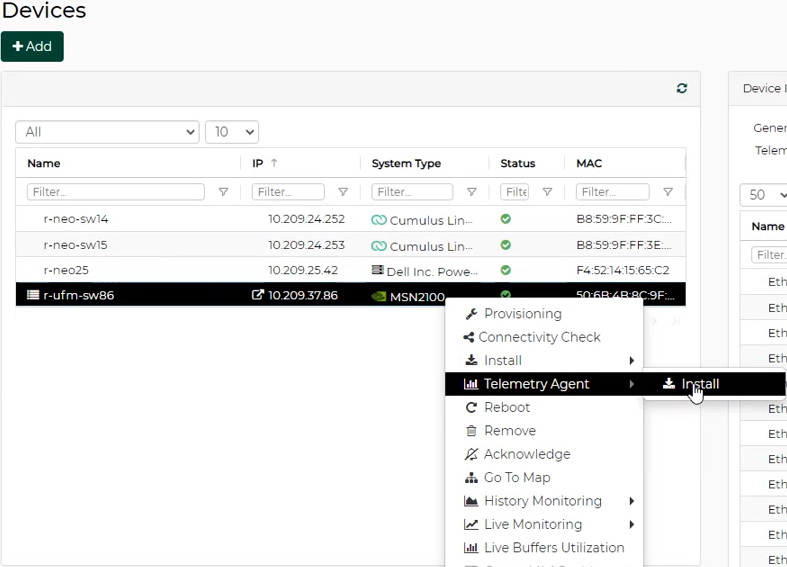Click the refresh icon in the devices panel

682,89
